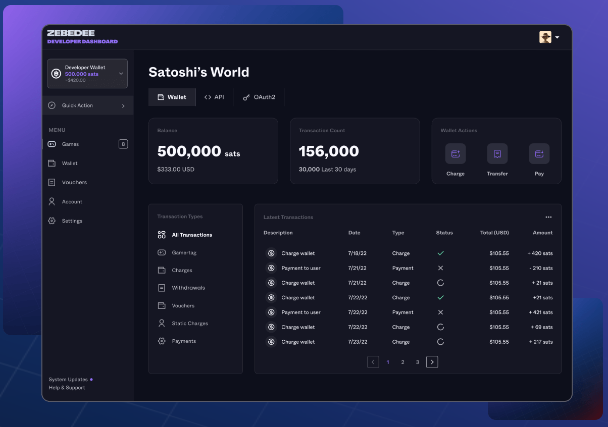Click the Quick Action compass icon
The image size is (608, 427).
52,105
